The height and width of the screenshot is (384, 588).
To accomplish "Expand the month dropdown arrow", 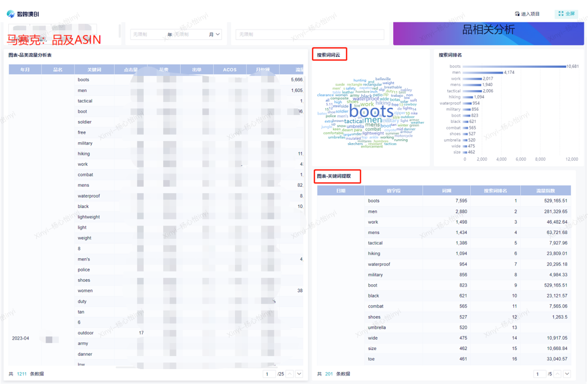I will tap(218, 35).
